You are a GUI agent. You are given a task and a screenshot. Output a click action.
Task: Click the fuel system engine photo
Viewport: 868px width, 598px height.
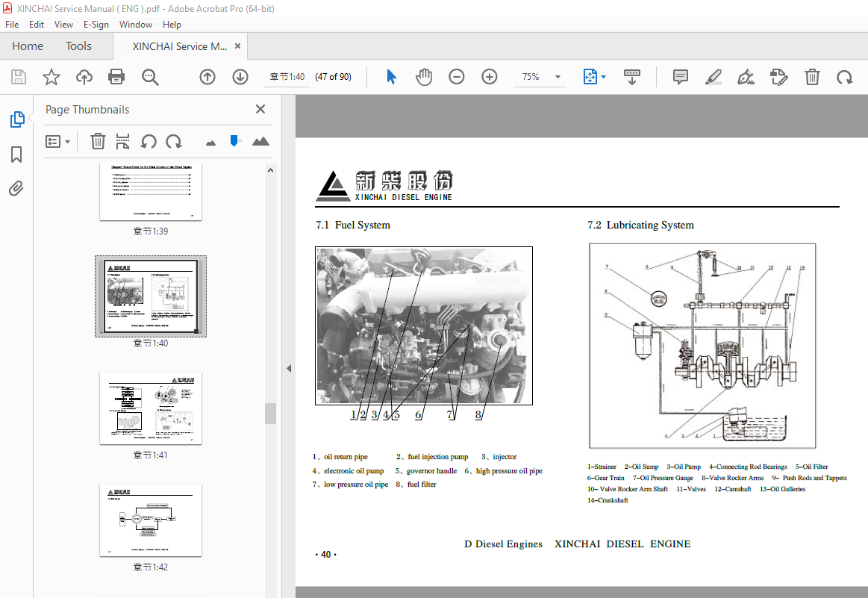424,326
